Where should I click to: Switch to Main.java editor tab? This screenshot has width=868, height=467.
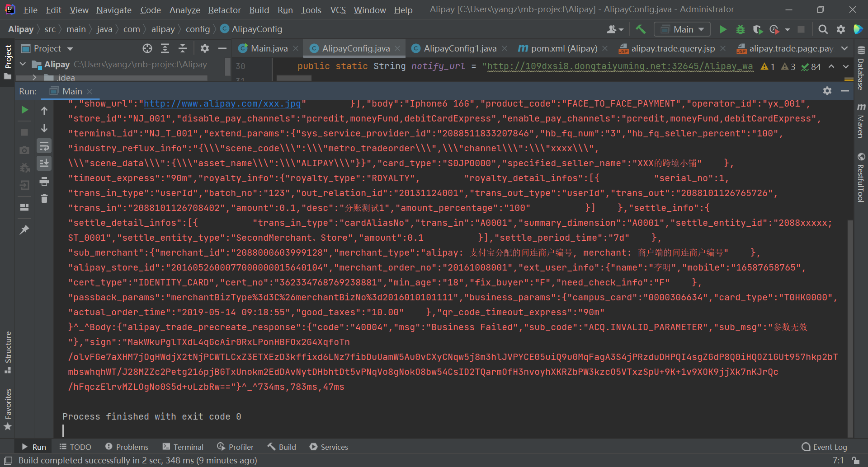(x=269, y=48)
